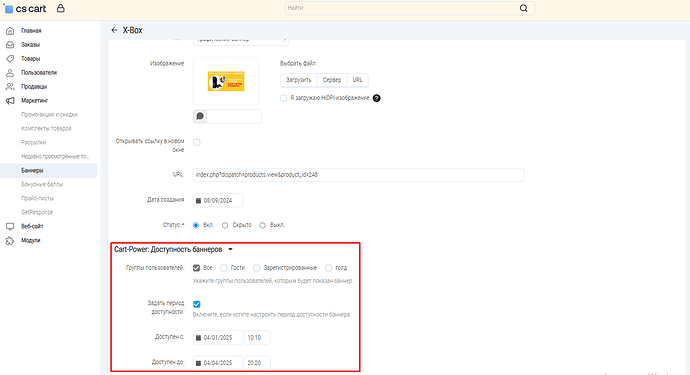Click the comment bubble icon under image
The height and width of the screenshot is (375, 690).
click(200, 116)
